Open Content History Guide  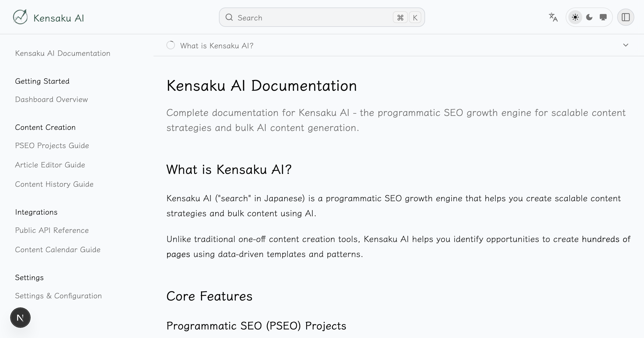[x=54, y=184]
